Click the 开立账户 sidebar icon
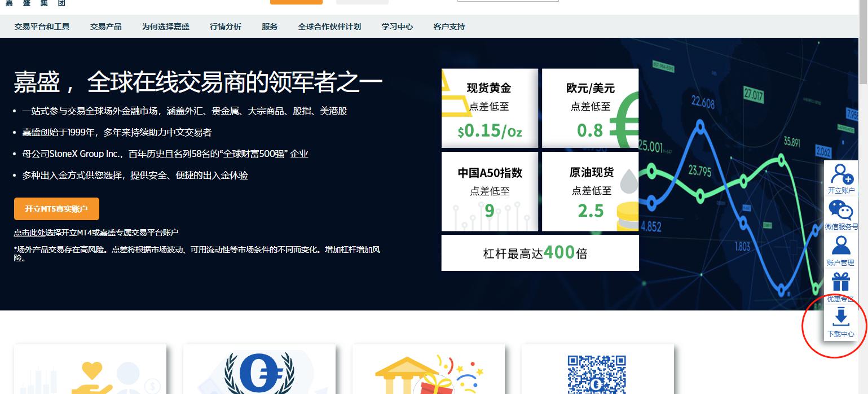The width and height of the screenshot is (868, 394). pos(841,177)
